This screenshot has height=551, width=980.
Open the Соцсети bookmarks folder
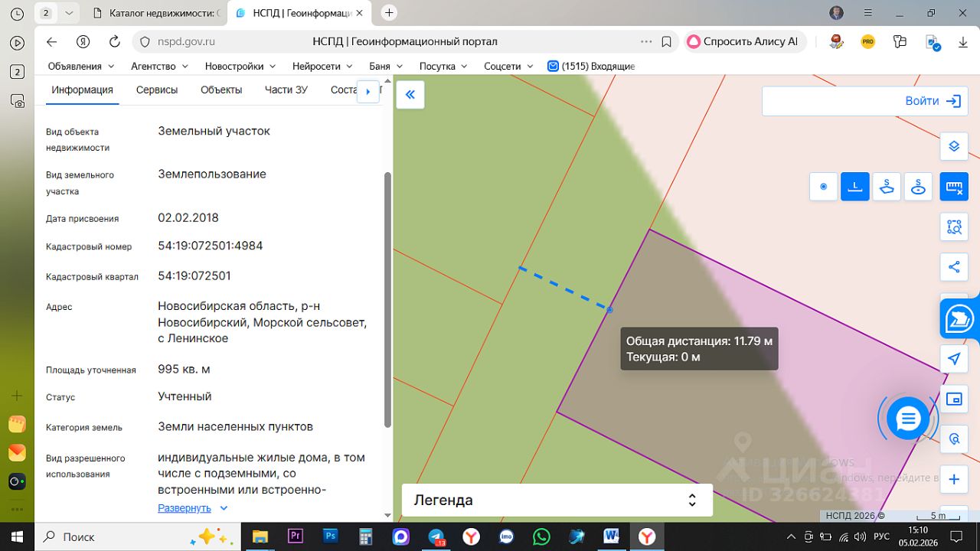click(x=508, y=67)
